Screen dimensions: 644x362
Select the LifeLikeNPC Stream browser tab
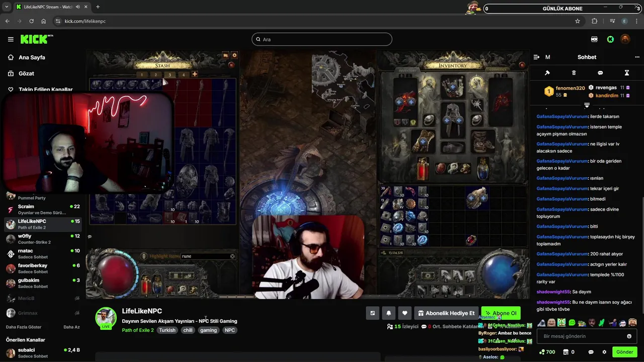click(51, 7)
